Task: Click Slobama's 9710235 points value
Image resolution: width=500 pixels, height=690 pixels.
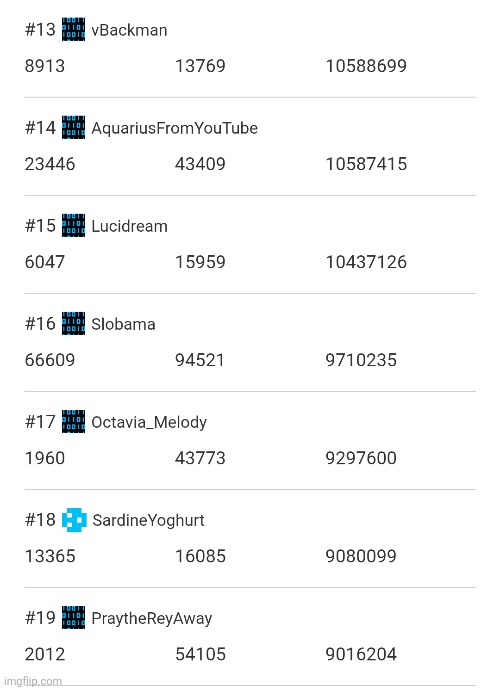Action: tap(361, 360)
